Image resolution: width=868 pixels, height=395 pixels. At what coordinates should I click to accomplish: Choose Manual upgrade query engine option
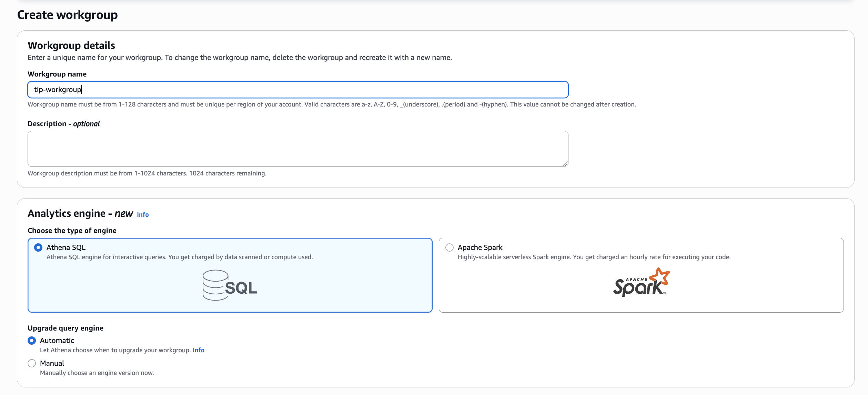[x=32, y=363]
